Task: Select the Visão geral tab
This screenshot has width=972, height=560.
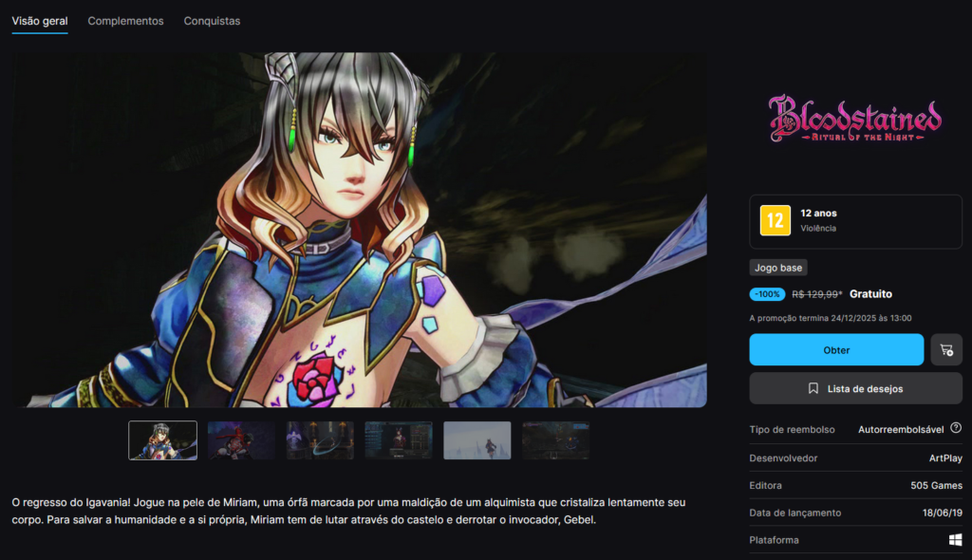Action: [39, 20]
